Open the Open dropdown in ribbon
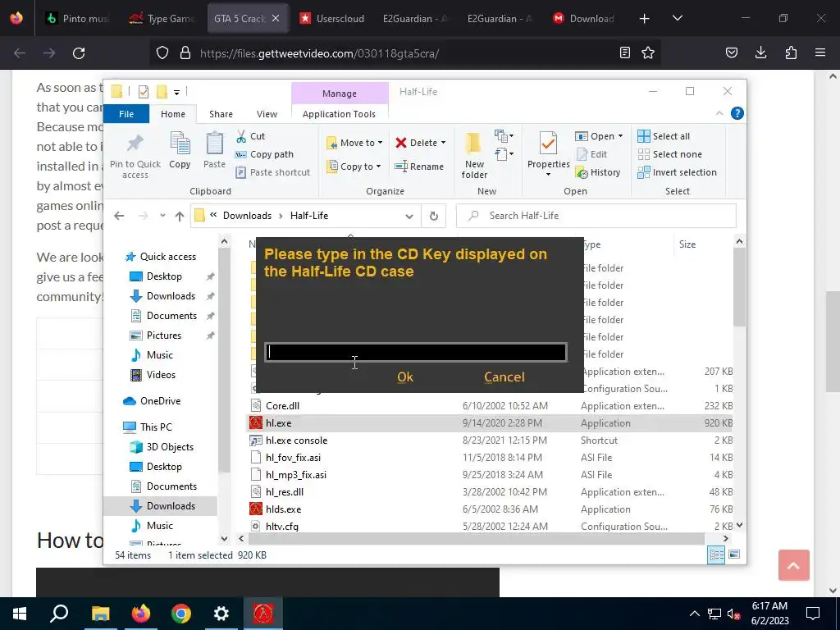This screenshot has width=840, height=630. point(599,136)
